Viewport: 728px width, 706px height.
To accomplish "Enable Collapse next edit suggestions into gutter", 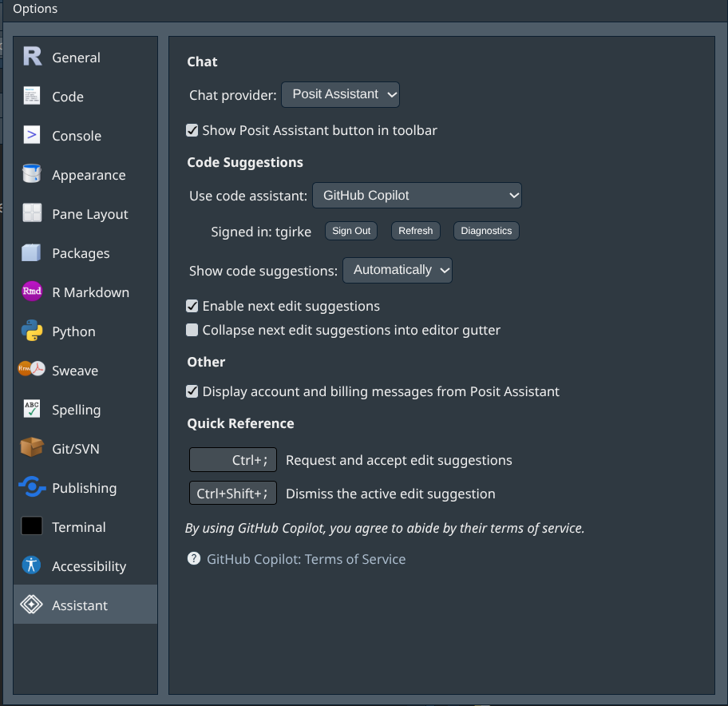I will pos(192,330).
